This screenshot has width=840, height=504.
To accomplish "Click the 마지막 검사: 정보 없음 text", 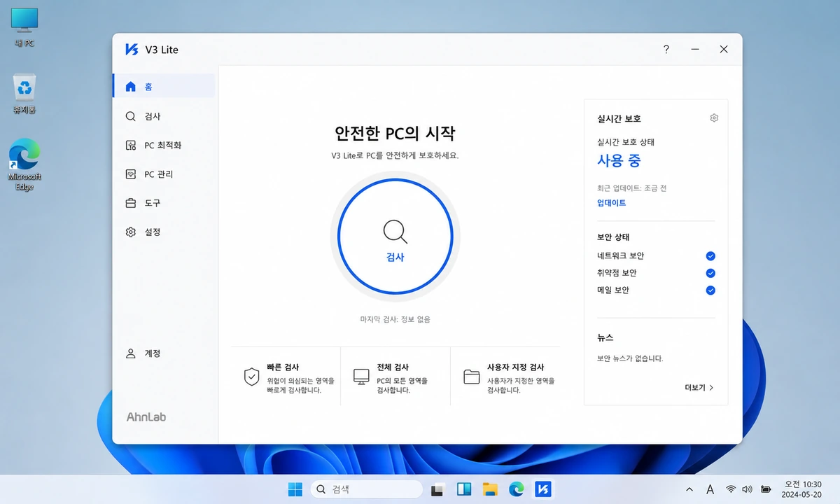I will point(395,319).
